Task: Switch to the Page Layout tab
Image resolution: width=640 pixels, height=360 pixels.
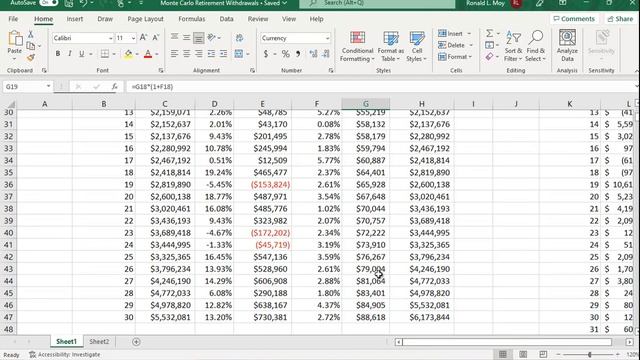Action: [x=145, y=19]
